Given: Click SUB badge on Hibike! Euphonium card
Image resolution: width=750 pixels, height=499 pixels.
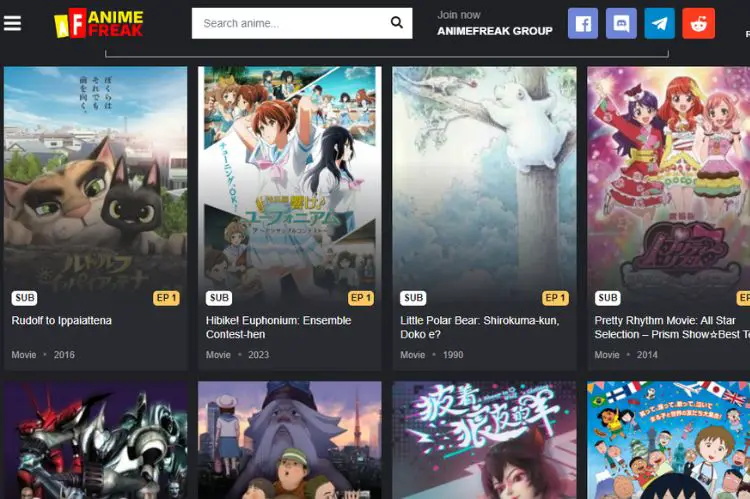Looking at the screenshot, I should point(219,298).
